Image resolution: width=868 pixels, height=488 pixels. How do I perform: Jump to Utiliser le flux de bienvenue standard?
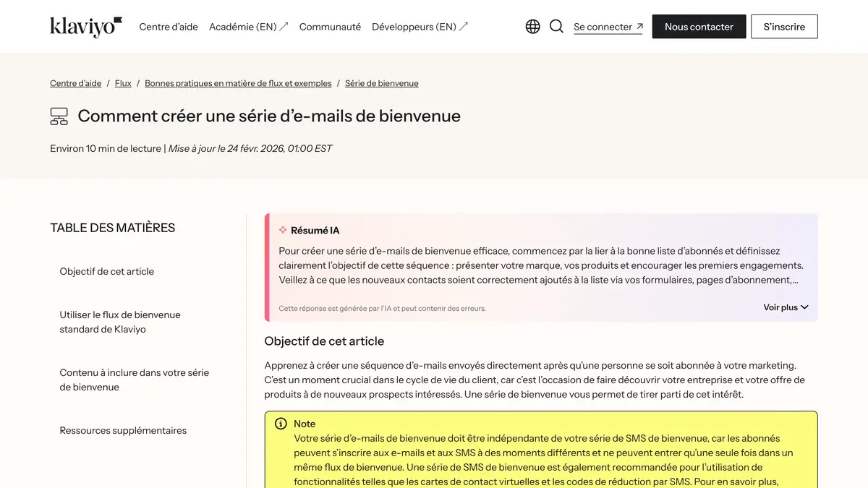[120, 322]
